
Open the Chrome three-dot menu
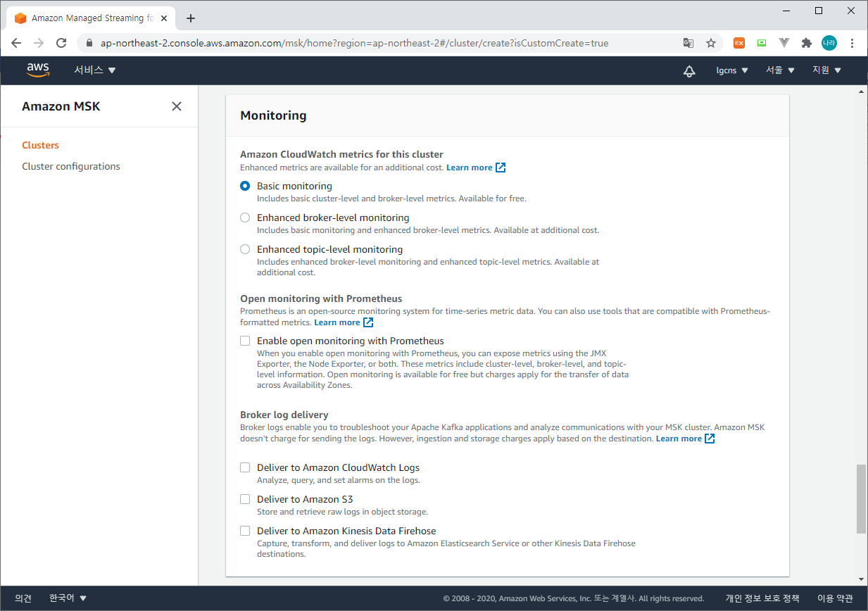(x=853, y=43)
